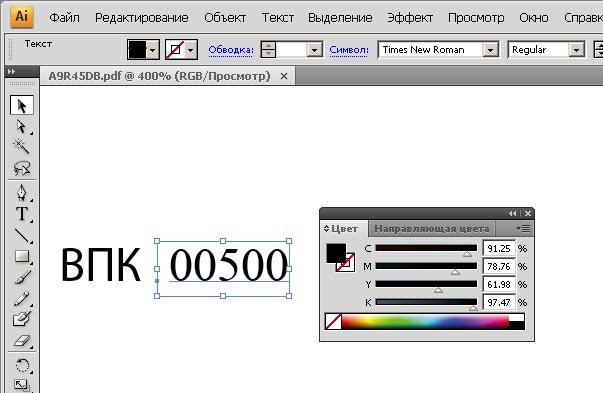Viewport: 603px width, 393px height.
Task: Click the ВПК text on canvas
Action: pyautogui.click(x=101, y=265)
